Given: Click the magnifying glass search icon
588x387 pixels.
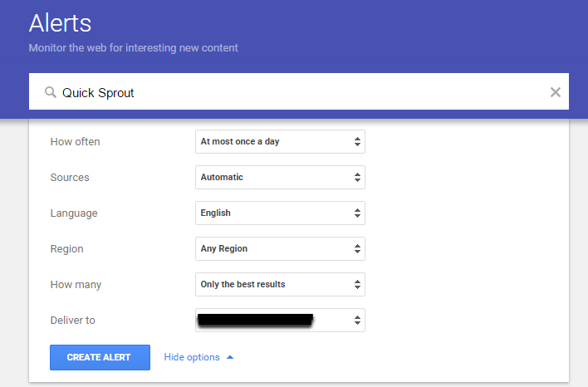Looking at the screenshot, I should click(x=51, y=92).
